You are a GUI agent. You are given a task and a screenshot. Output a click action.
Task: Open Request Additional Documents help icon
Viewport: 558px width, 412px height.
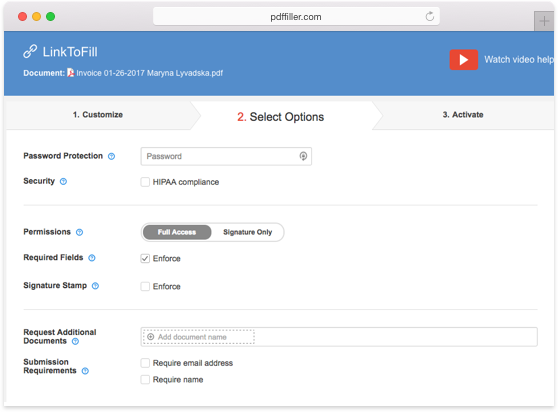point(75,342)
